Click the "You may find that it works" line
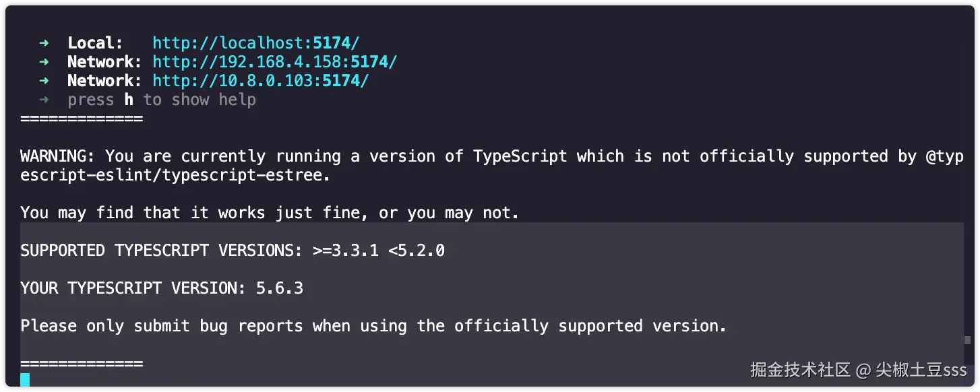Viewport: 980px width, 392px height. [x=270, y=213]
